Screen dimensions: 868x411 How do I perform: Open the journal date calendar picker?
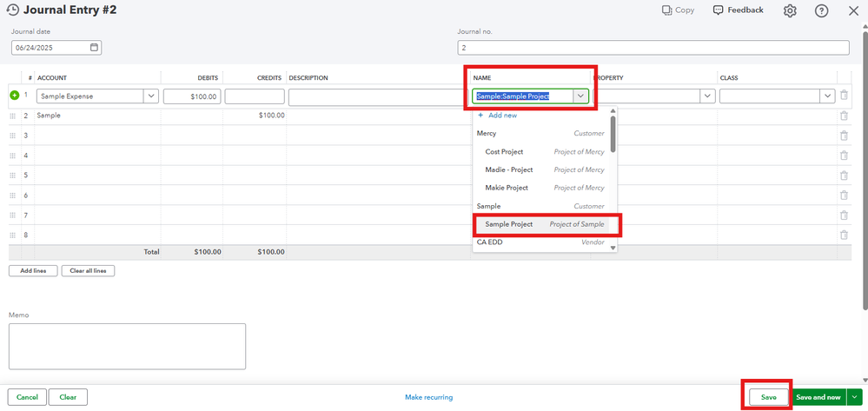coord(94,48)
